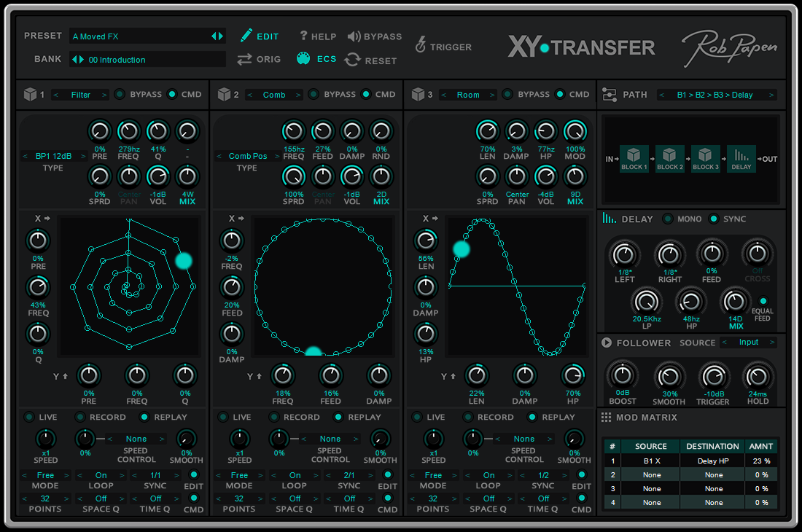
Task: Toggle BYPASS for block 3 Room
Action: [x=507, y=94]
